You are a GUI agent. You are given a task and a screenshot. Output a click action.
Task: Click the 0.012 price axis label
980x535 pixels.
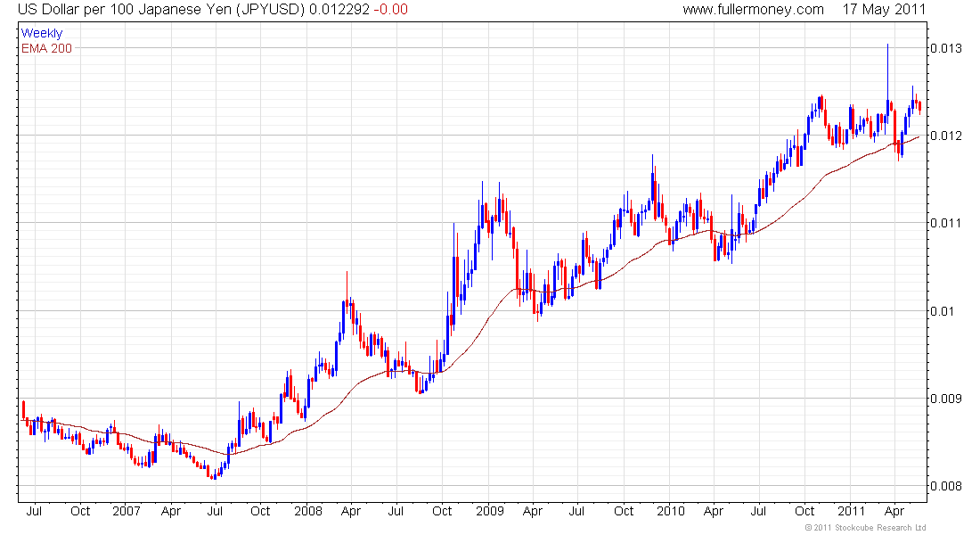click(945, 136)
